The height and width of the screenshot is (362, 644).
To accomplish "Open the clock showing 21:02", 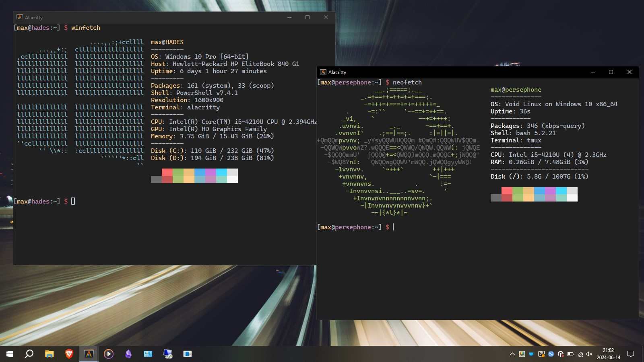I will click(608, 354).
